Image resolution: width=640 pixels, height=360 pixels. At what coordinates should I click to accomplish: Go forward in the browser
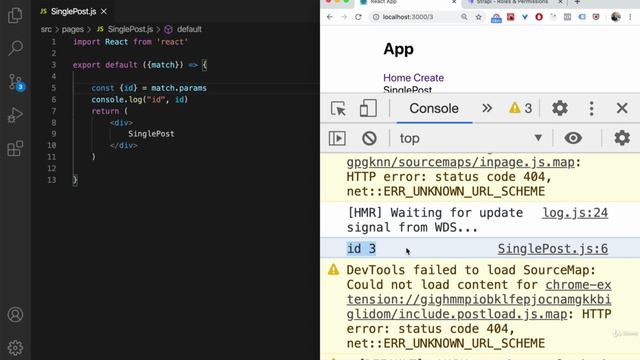[x=344, y=17]
